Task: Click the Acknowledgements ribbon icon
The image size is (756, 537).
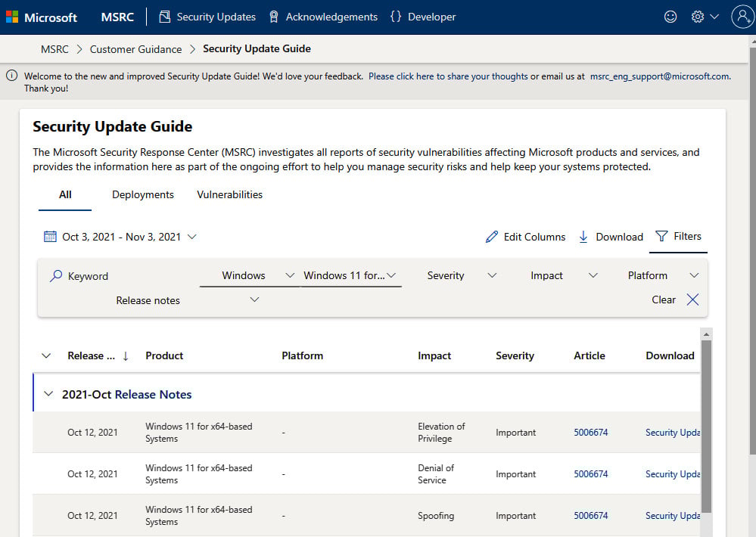Action: [273, 17]
